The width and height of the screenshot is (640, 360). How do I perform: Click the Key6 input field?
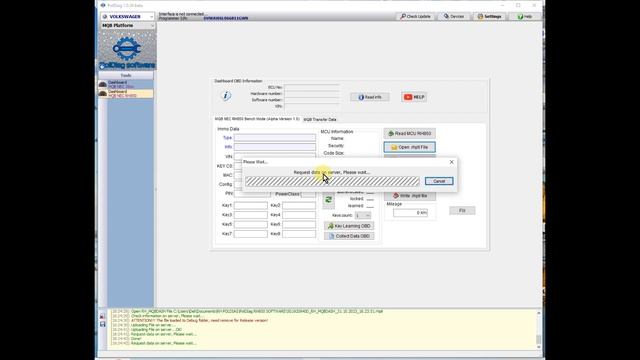(x=299, y=224)
